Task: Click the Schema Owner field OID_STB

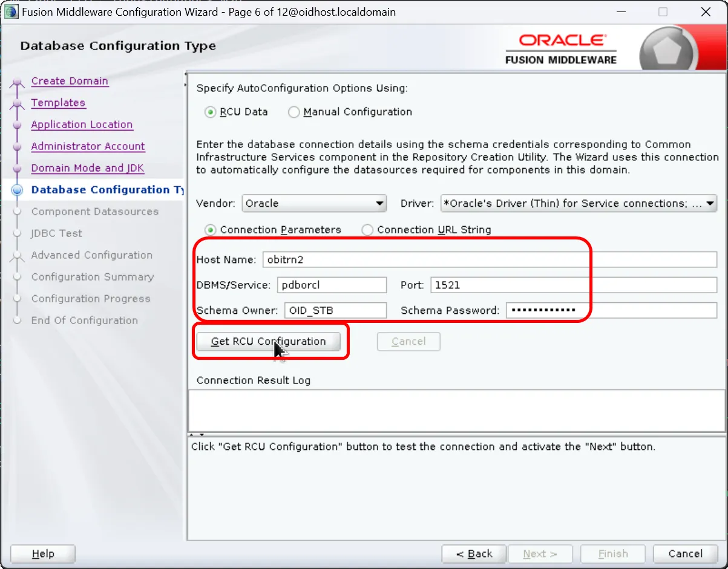Action: (x=335, y=311)
